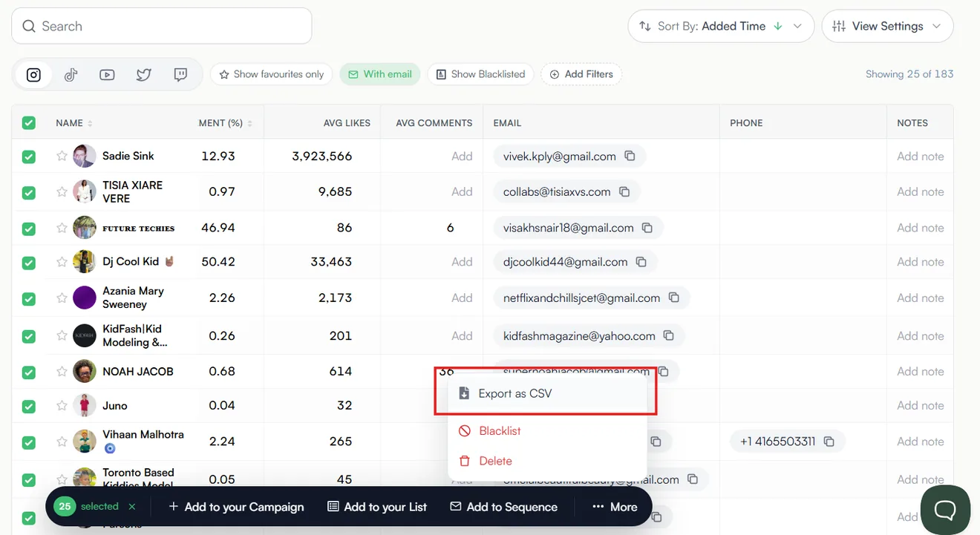Select the Instagram platform tab

(33, 74)
